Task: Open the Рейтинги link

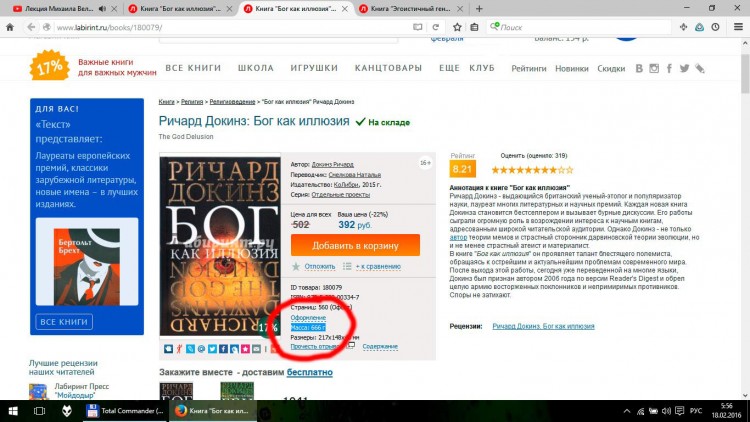Action: (x=529, y=68)
